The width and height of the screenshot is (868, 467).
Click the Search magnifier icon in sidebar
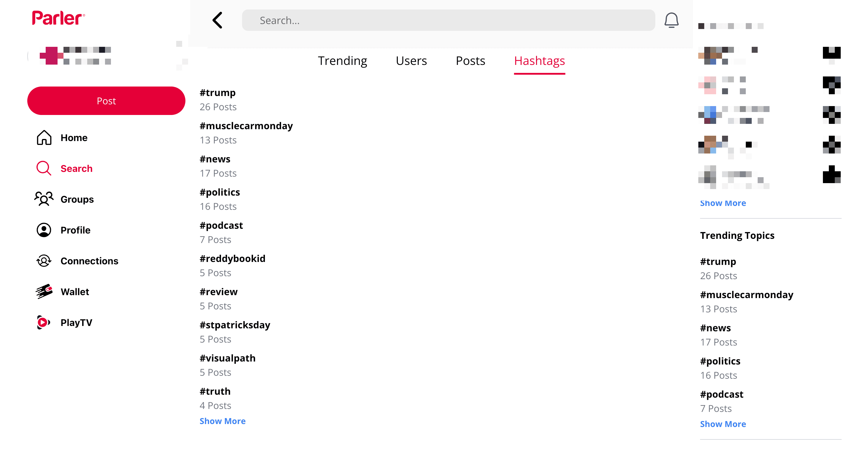44,168
